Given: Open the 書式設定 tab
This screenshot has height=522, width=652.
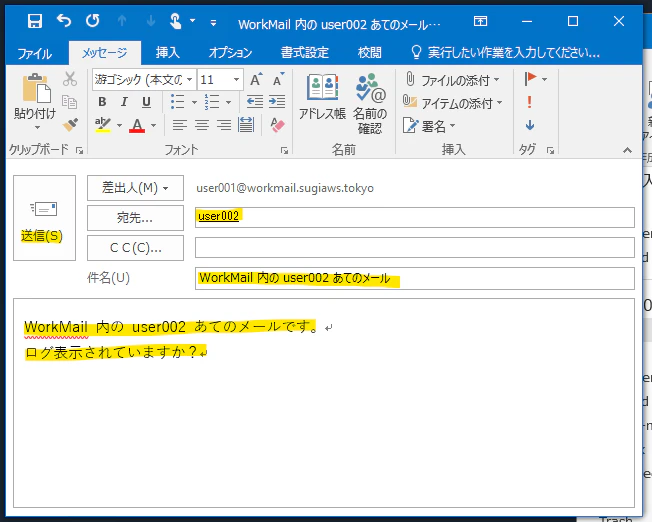Looking at the screenshot, I should [x=305, y=52].
